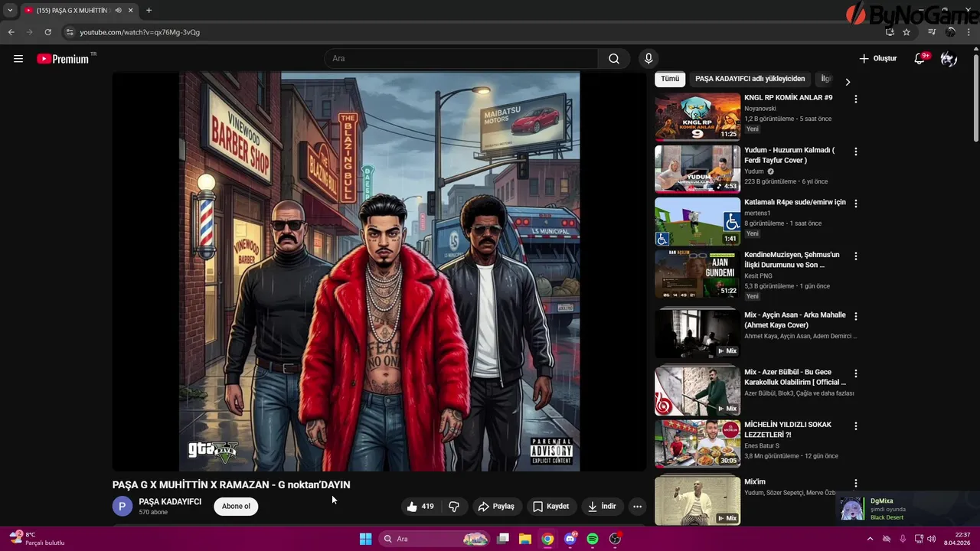980x551 pixels.
Task: Subscribe with Abone ol button
Action: 236,506
